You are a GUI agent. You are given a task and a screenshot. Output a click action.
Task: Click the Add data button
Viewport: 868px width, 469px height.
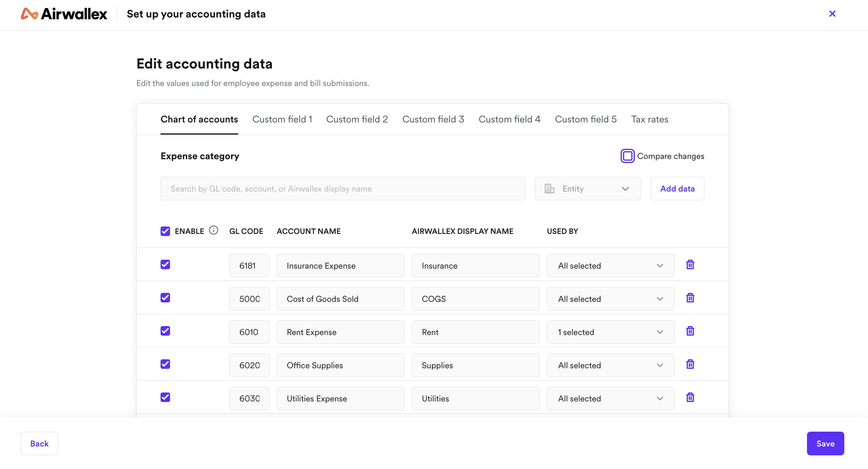(677, 189)
